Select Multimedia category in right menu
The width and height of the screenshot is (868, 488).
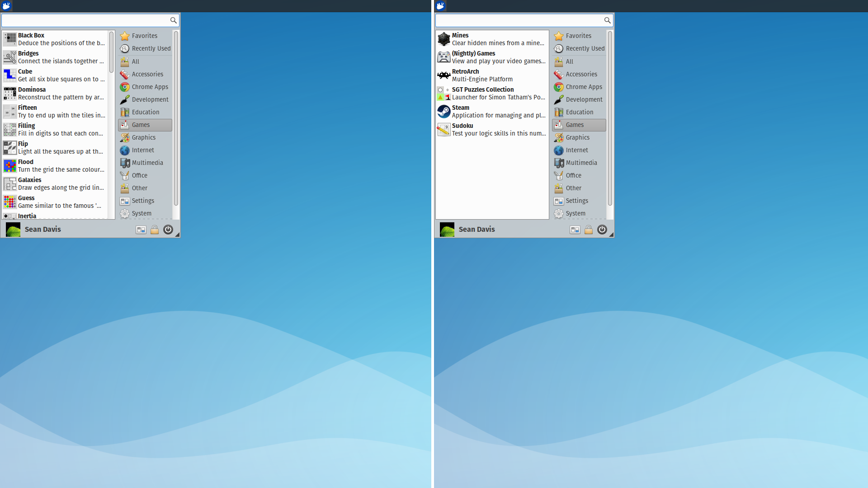(581, 163)
